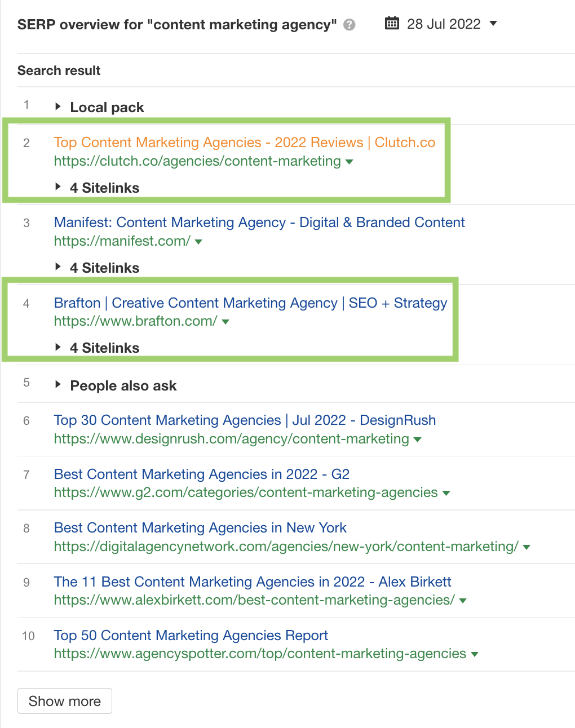Click the g2.com categories URL
This screenshot has width=575, height=728.
click(x=246, y=492)
